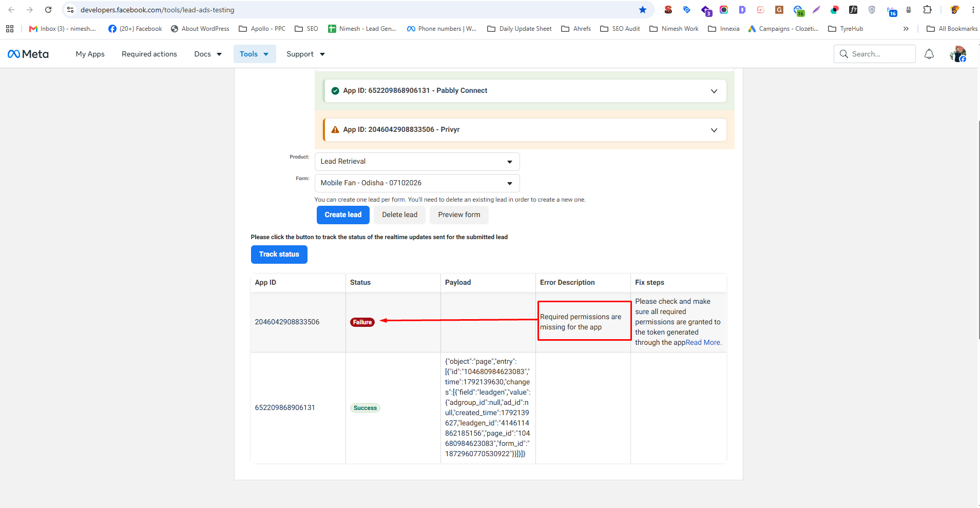Viewport: 980px width, 508px height.
Task: Follow the Read More link in Fix steps
Action: [x=703, y=343]
